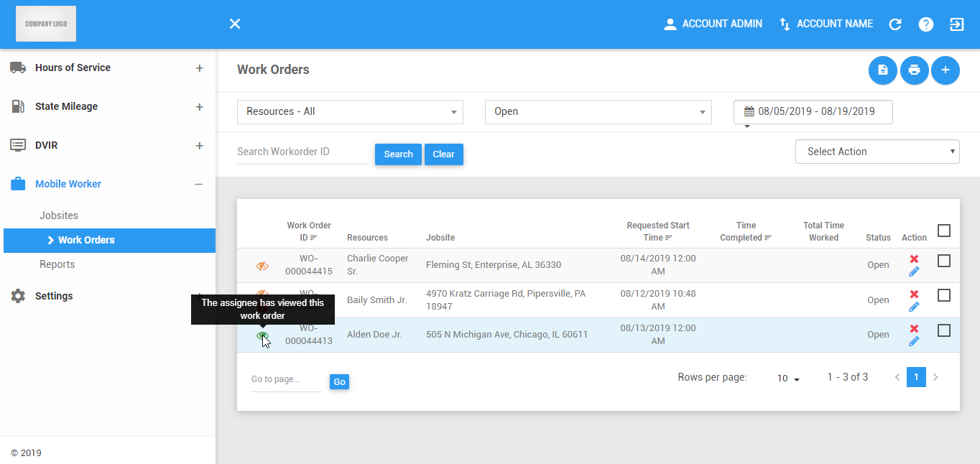This screenshot has width=980, height=464.
Task: Expand Hours of Service with plus sign
Action: point(199,68)
